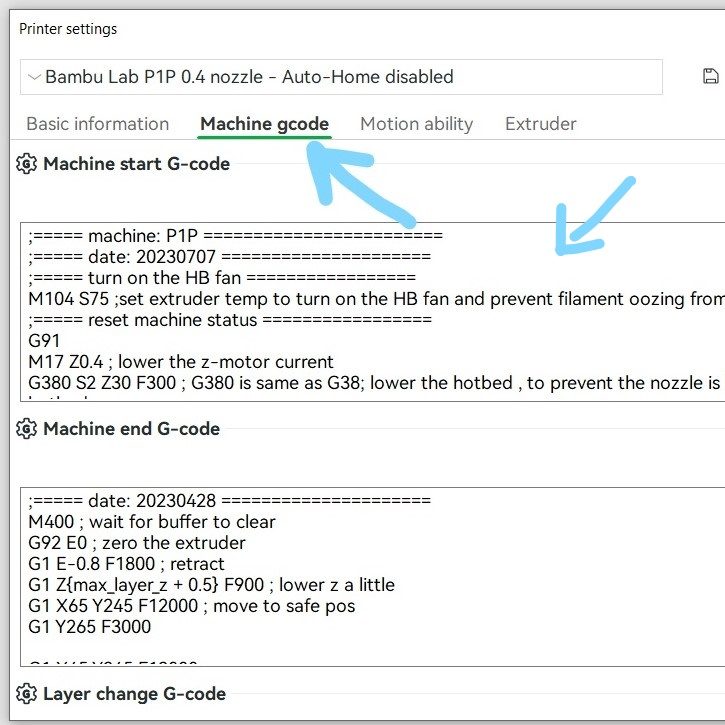Viewport: 725px width, 725px height.
Task: Click the Machine start G-code gear icon
Action: 26,164
